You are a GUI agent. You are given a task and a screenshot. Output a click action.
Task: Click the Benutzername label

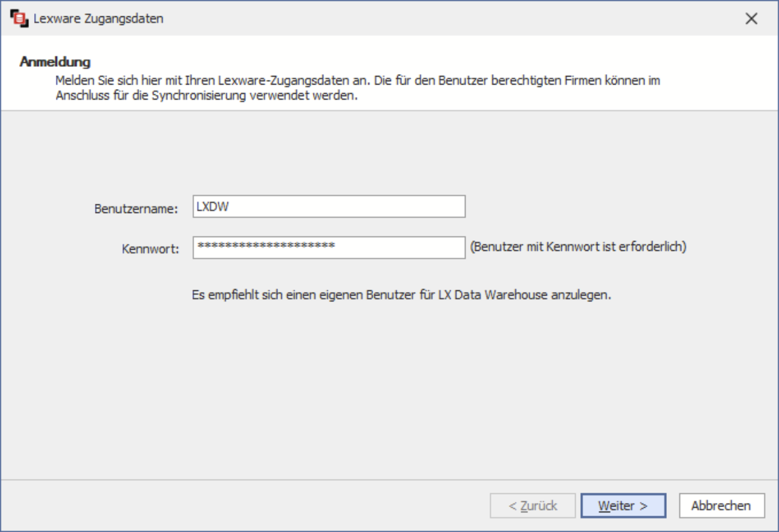point(136,209)
